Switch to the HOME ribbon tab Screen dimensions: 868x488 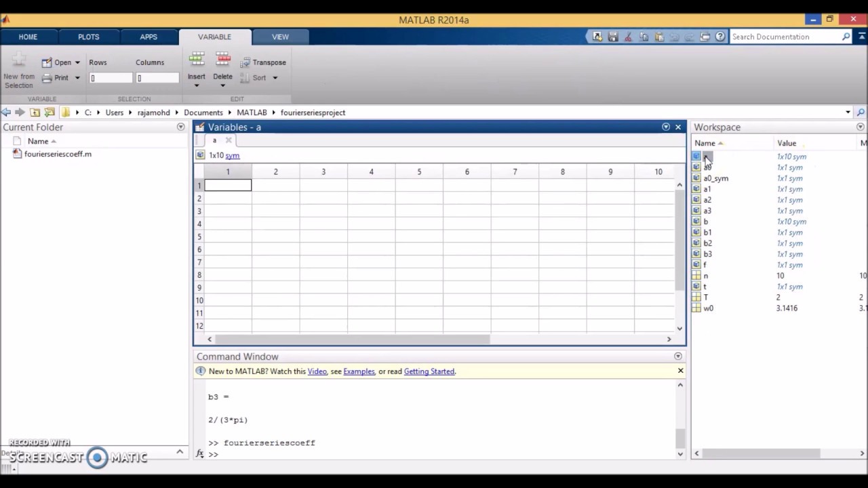[28, 37]
